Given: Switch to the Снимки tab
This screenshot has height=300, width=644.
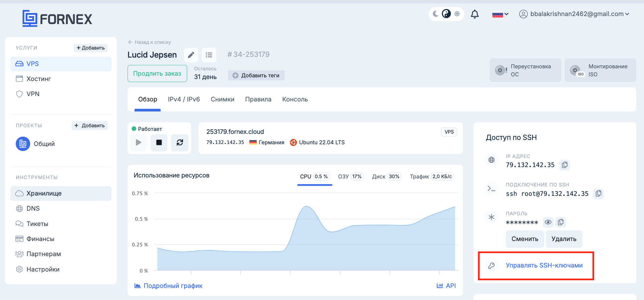Looking at the screenshot, I should 223,99.
